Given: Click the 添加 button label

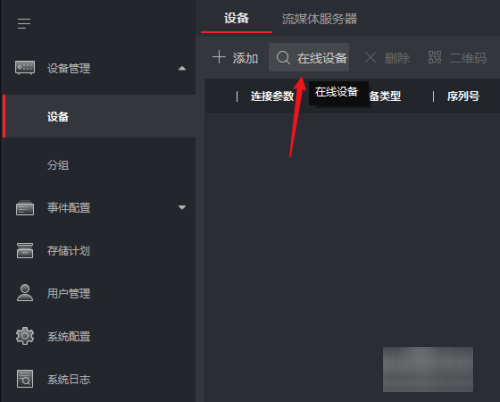Looking at the screenshot, I should (x=246, y=58).
